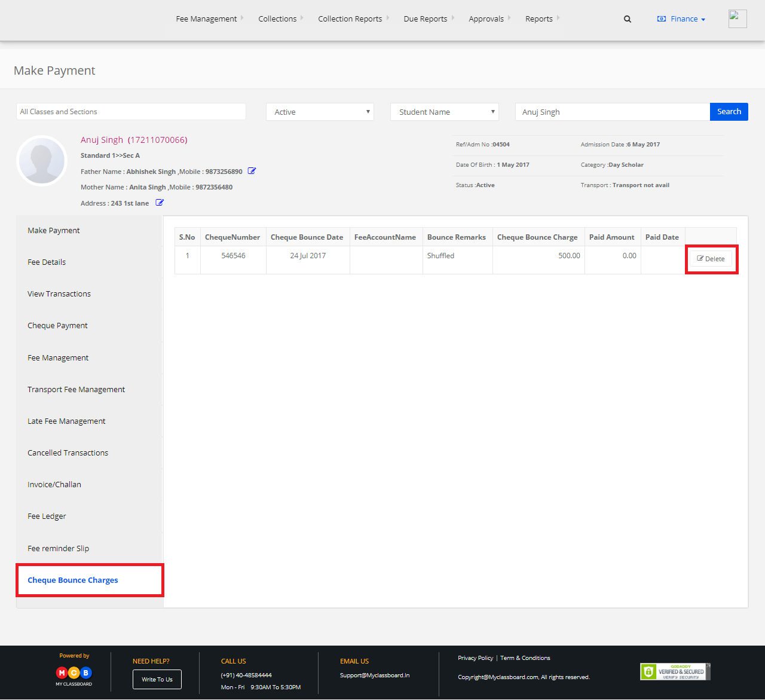Click the student profile avatar
The height and width of the screenshot is (700, 765).
point(42,161)
